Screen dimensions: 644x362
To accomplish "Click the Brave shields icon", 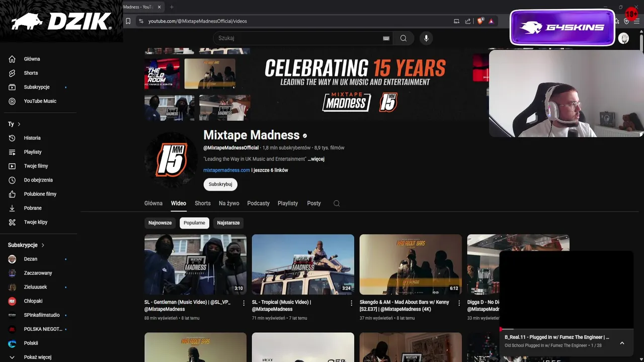I will (x=480, y=21).
